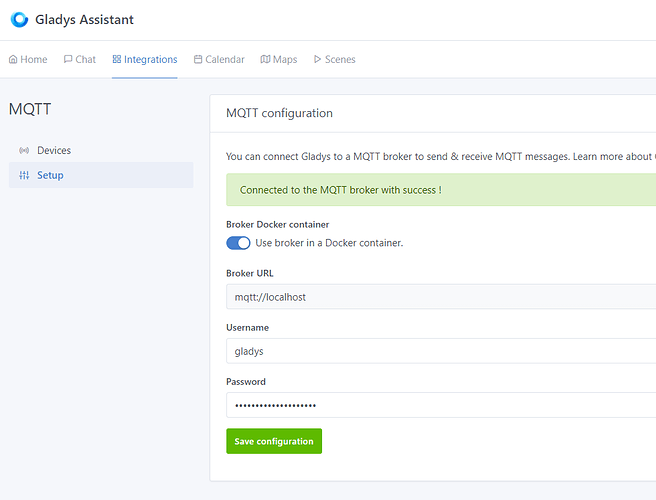Click the 'Broker Docker container' label
This screenshot has height=500, width=656.
[278, 225]
